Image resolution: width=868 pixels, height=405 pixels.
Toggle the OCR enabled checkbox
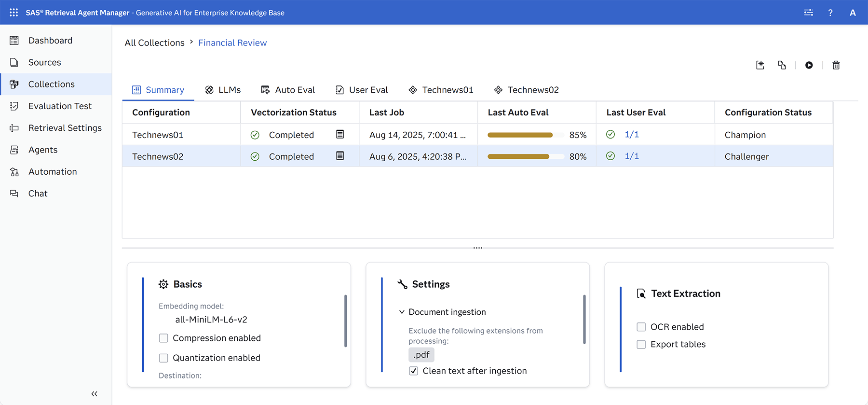(641, 327)
